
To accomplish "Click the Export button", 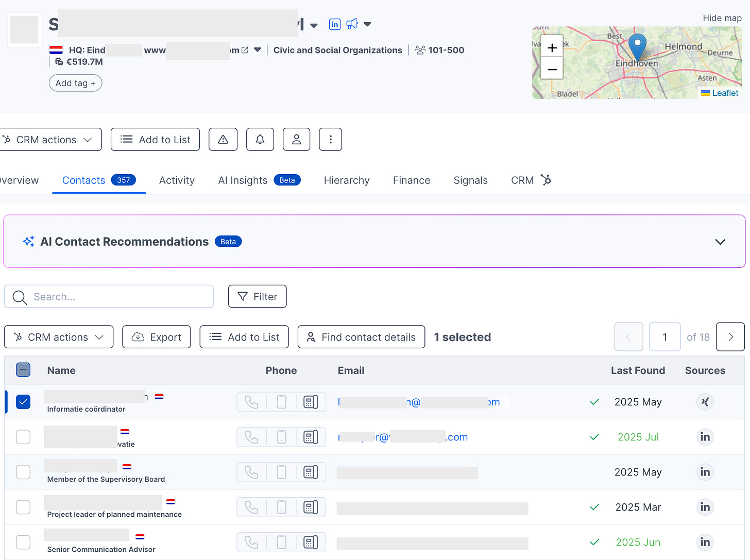I will click(157, 337).
